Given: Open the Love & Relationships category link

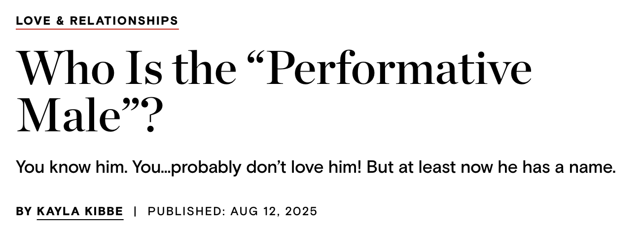Looking at the screenshot, I should pyautogui.click(x=97, y=21).
